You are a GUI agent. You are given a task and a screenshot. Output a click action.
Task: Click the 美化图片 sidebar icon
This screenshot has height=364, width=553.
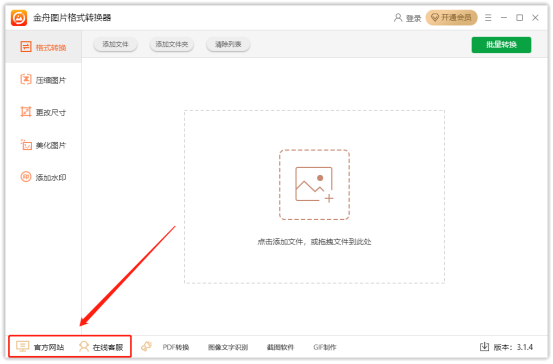point(26,145)
